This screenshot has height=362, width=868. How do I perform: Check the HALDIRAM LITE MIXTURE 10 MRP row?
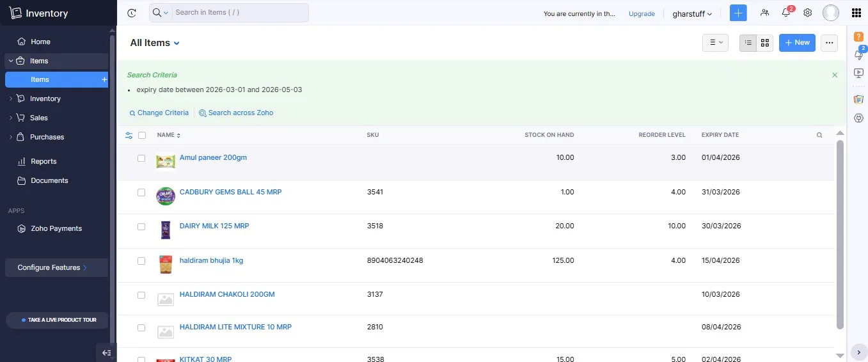141,327
